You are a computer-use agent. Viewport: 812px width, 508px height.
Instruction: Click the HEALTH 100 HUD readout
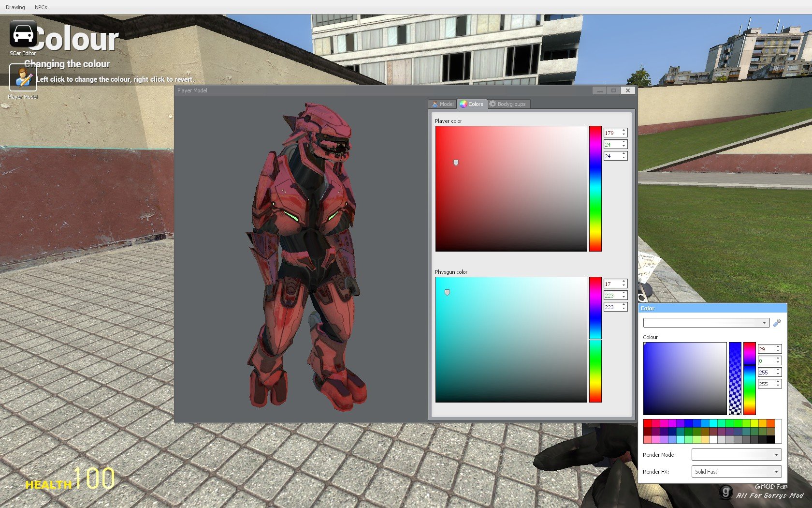pyautogui.click(x=70, y=479)
